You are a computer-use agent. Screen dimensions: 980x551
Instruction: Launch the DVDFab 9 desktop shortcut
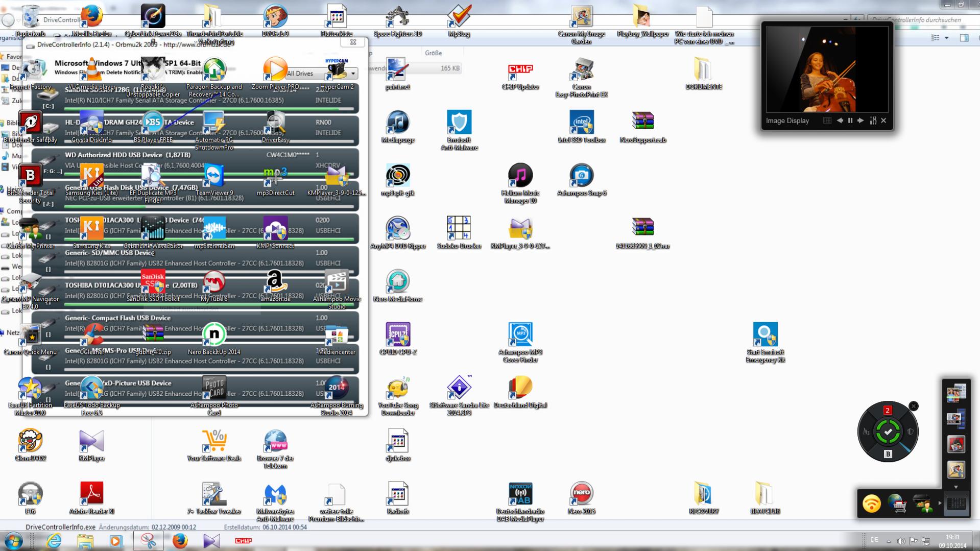pyautogui.click(x=275, y=20)
